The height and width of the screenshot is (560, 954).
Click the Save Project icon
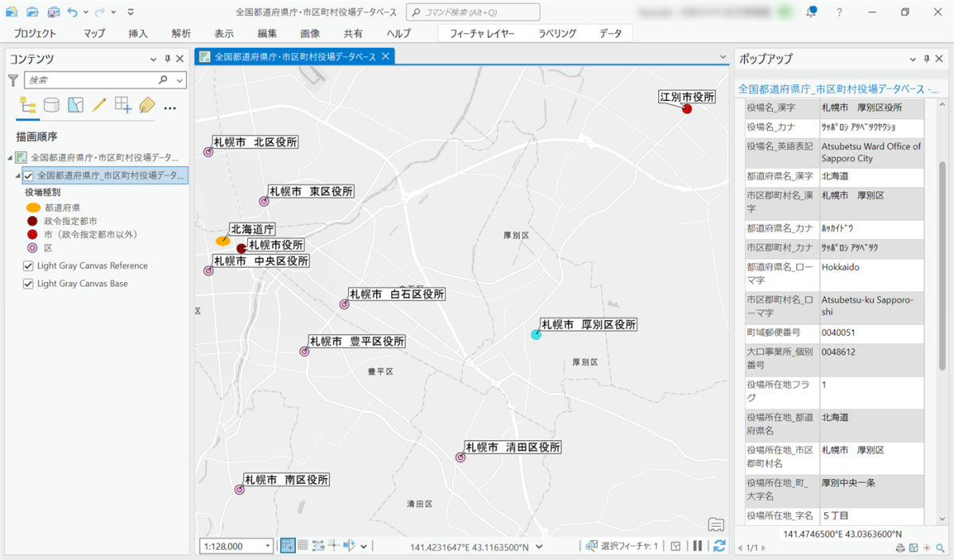[52, 12]
